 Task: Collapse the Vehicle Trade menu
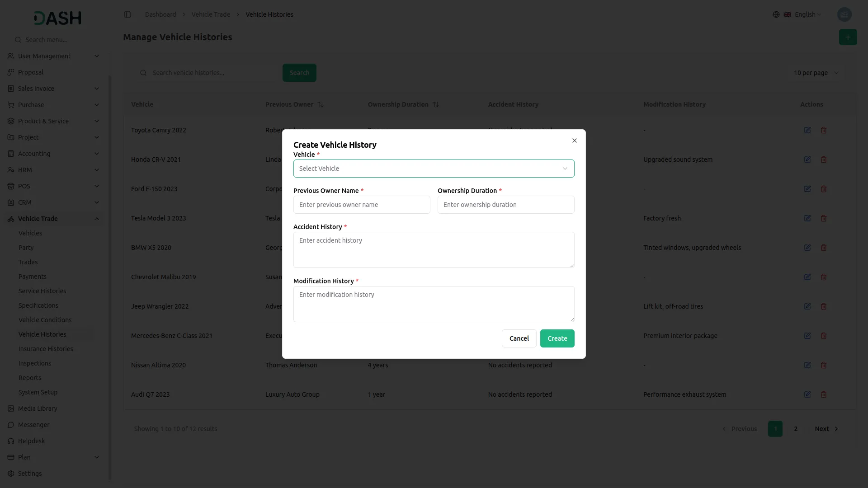(x=53, y=219)
